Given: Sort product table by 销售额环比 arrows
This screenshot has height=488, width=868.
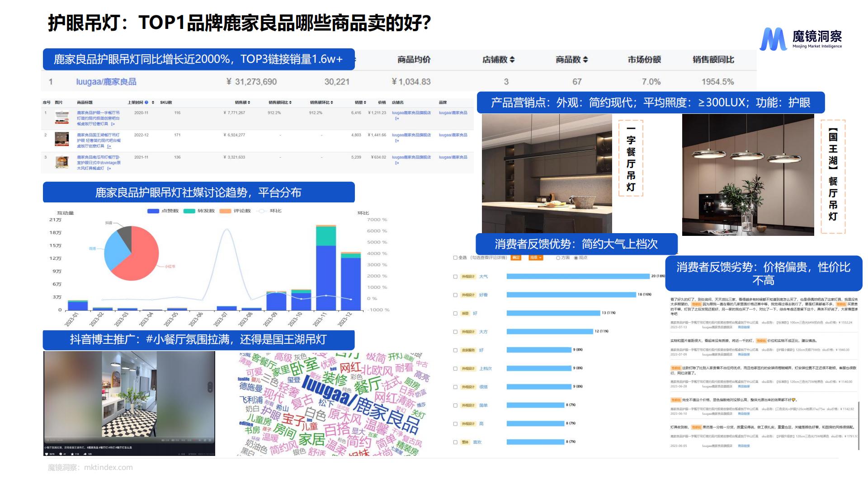Looking at the screenshot, I should (x=332, y=103).
